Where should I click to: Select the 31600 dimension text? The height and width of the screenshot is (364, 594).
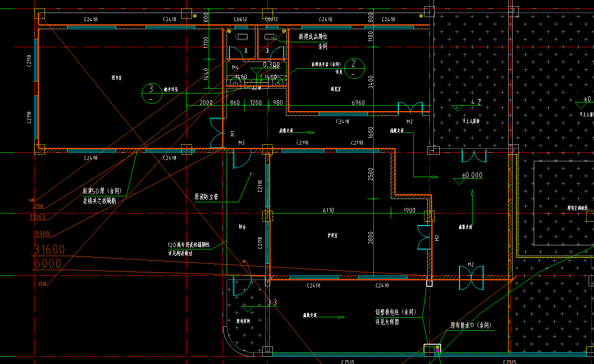[x=50, y=249]
